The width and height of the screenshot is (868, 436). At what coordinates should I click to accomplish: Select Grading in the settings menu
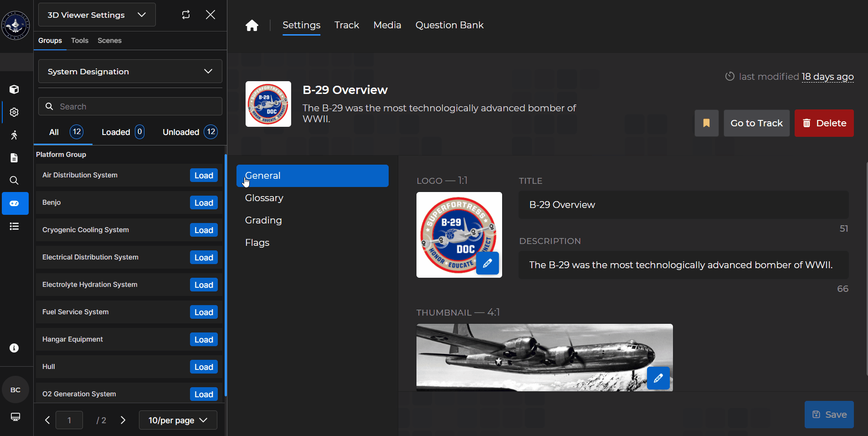tap(313, 220)
